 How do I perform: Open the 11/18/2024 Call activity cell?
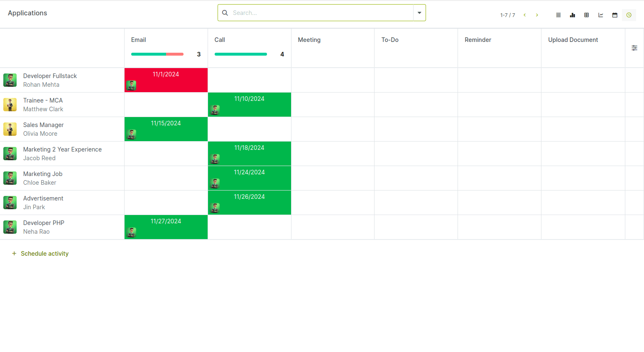250,154
